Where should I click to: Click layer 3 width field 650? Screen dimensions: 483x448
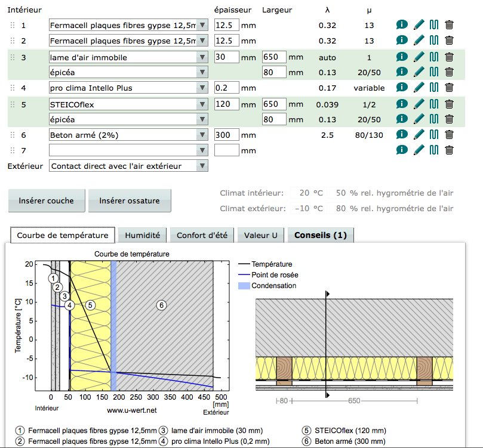[x=274, y=57]
